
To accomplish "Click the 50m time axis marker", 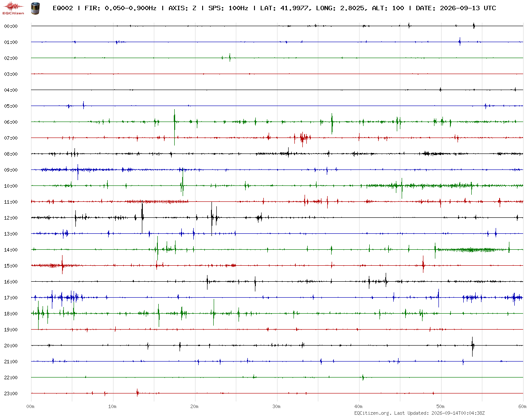I will 441,406.
